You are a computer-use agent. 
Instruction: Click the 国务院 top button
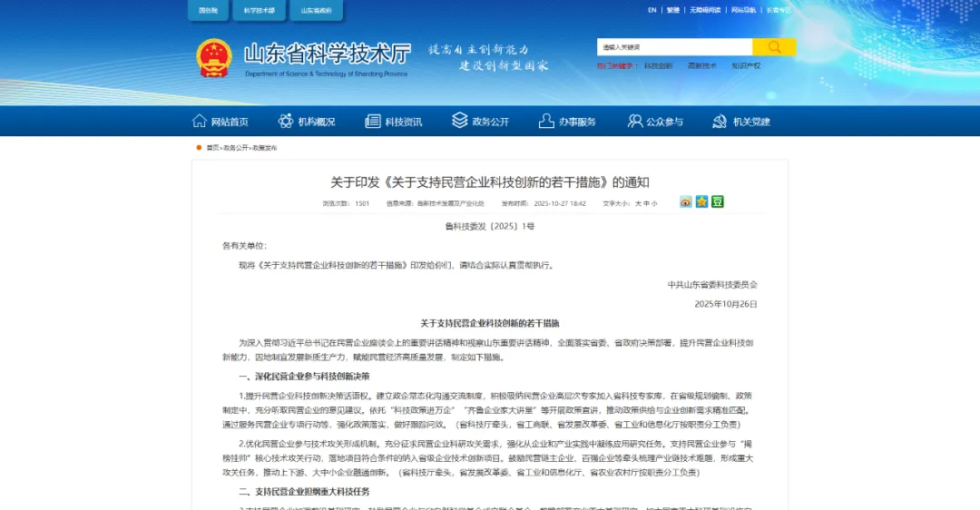point(208,11)
